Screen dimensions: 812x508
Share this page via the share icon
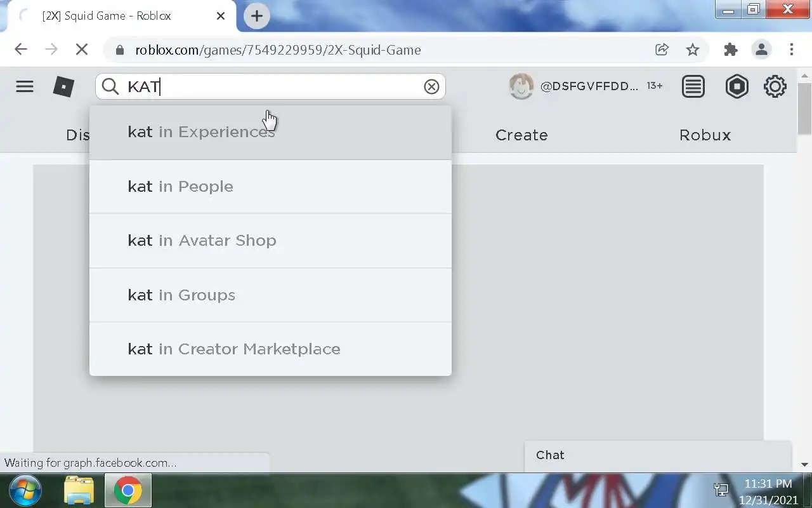point(662,50)
